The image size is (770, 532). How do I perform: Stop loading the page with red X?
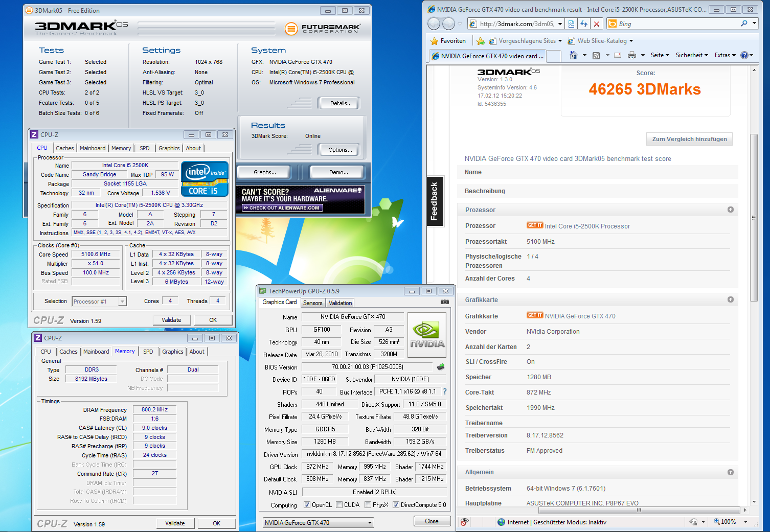click(597, 24)
